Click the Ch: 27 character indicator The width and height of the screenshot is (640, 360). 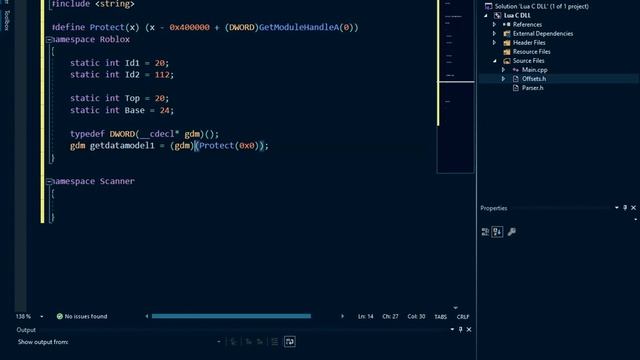pos(390,316)
